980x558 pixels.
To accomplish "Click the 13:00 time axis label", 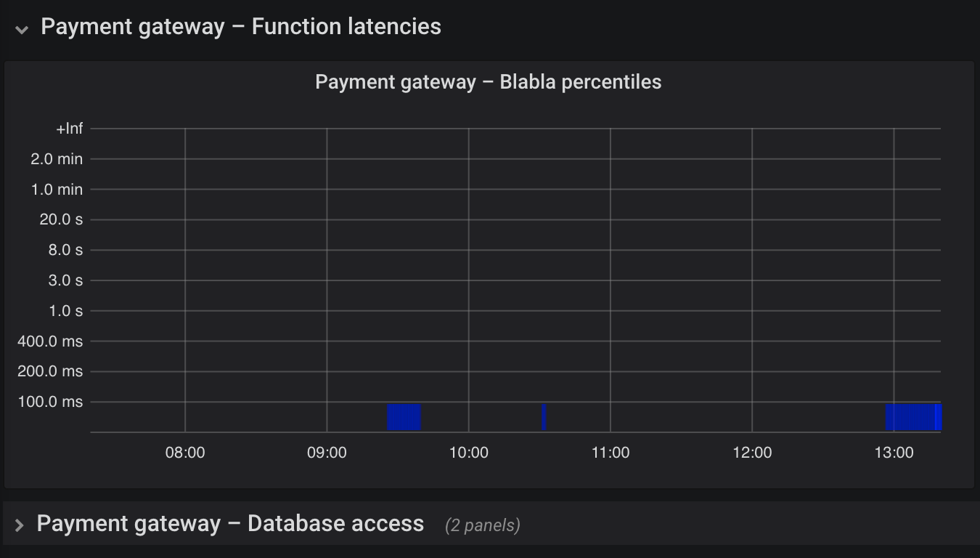I will pos(894,453).
